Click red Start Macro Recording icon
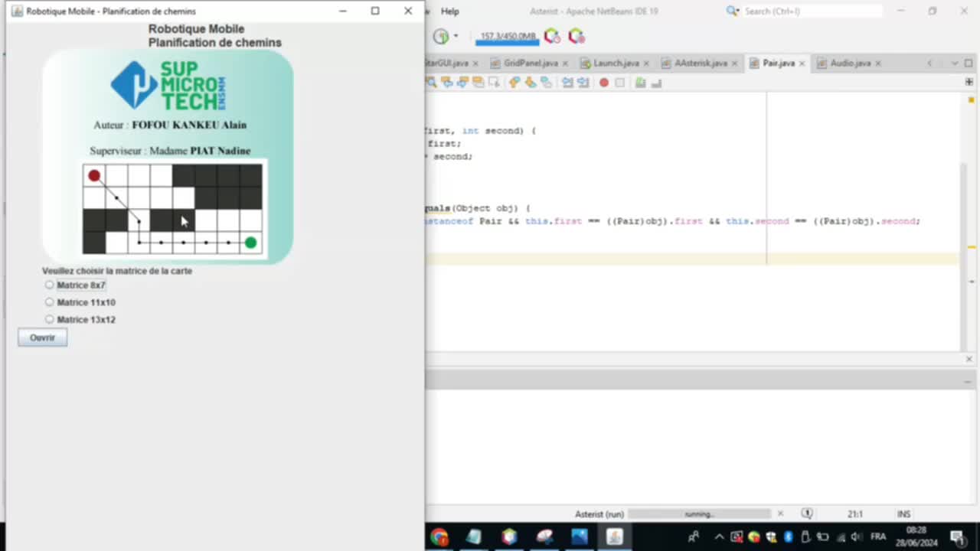This screenshot has width=980, height=551. 604,83
